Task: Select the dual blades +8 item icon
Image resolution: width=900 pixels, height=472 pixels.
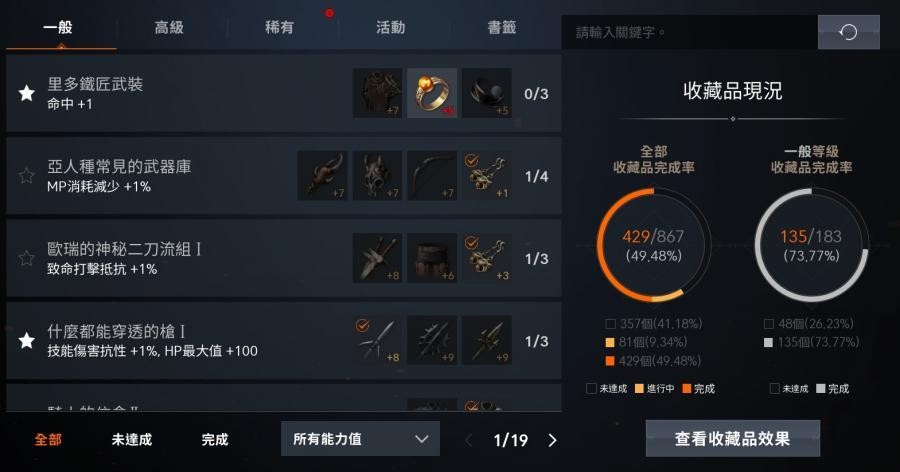Action: [x=377, y=258]
